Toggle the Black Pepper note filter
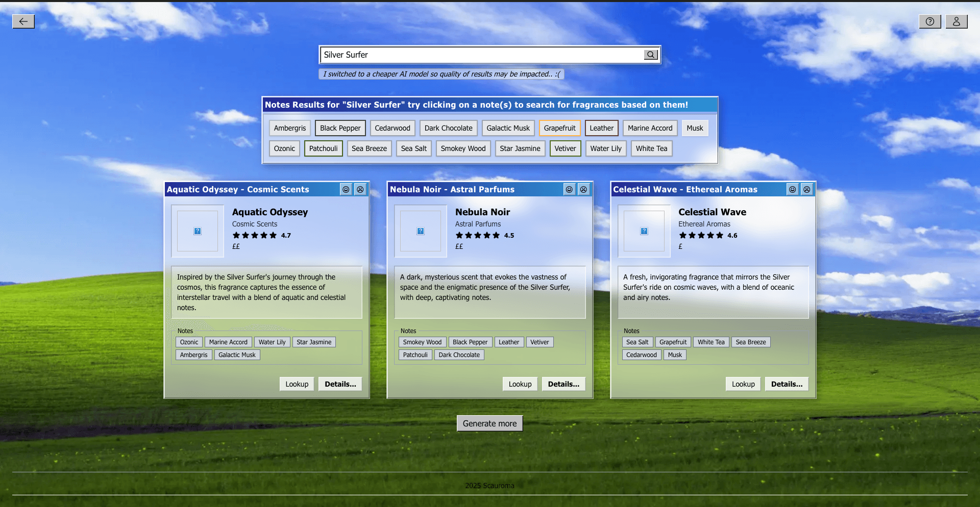Screen dimensions: 980x507 [x=340, y=128]
